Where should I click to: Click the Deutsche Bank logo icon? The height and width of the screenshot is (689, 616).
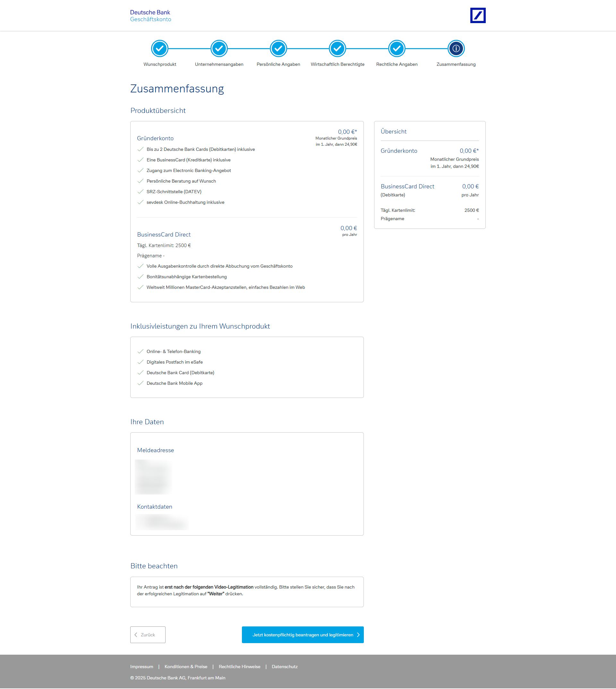click(478, 15)
